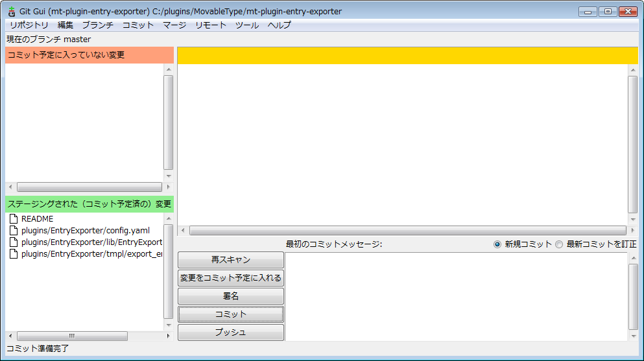Click the プッシュ button

231,332
